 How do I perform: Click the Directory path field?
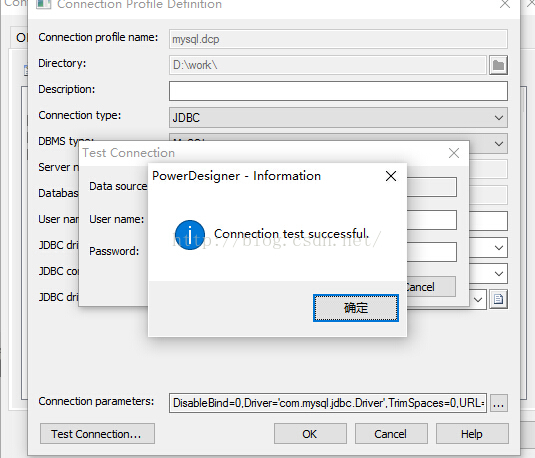(328, 65)
